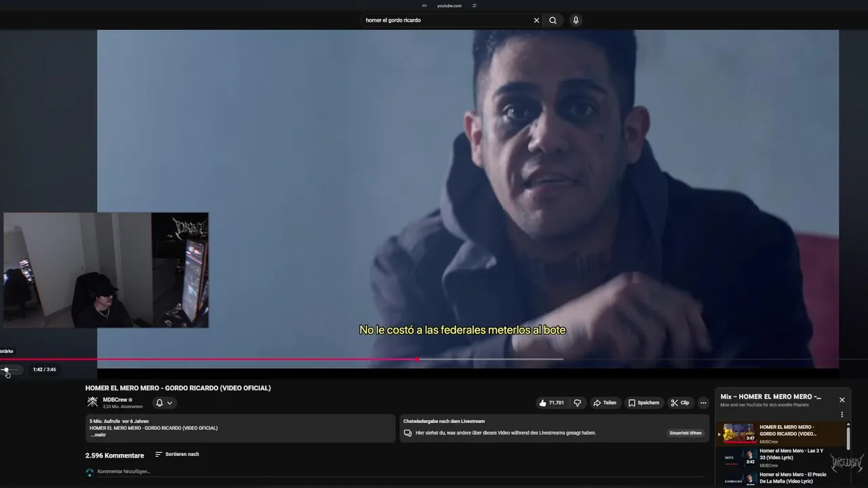Open more actions three-dot menu beside Clip
868x488 pixels.
pos(703,403)
